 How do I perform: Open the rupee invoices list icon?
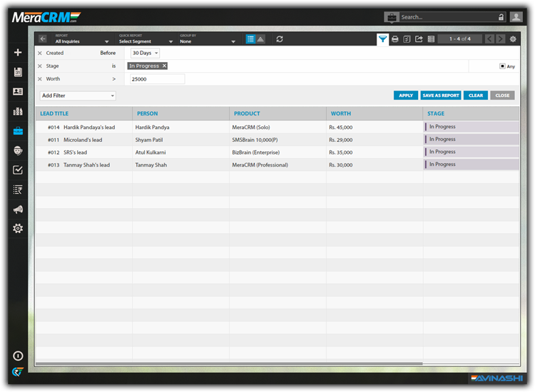point(18,190)
